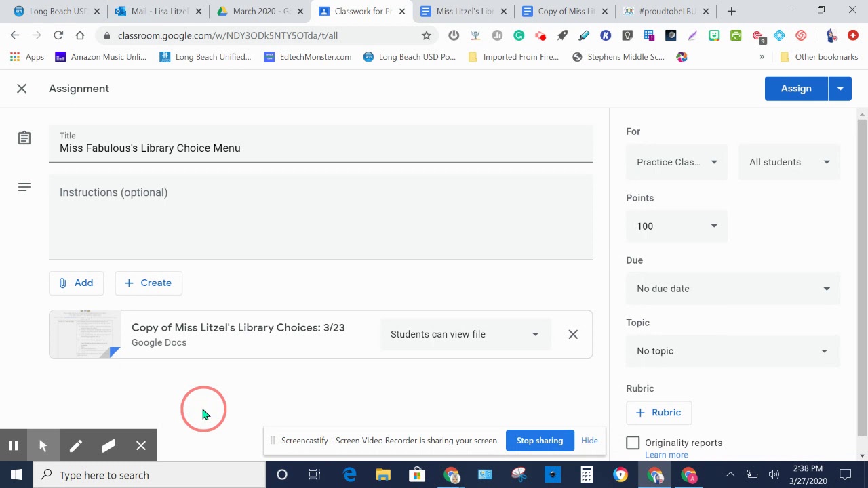Open Task View on the taskbar
The height and width of the screenshot is (488, 868).
click(315, 475)
